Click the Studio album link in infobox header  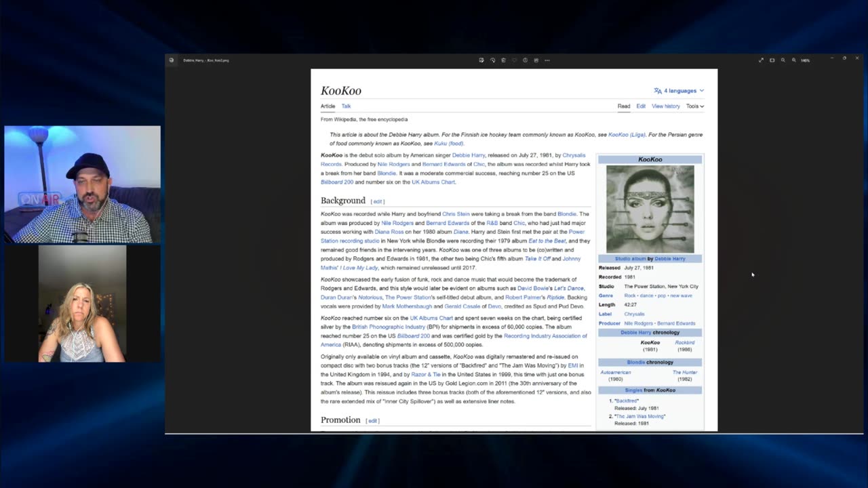pyautogui.click(x=630, y=259)
